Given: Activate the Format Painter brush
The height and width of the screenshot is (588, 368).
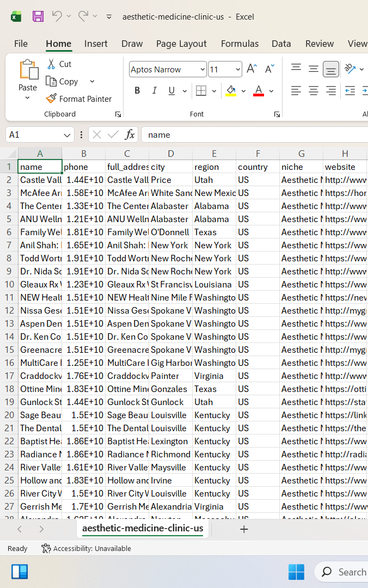Looking at the screenshot, I should point(79,99).
